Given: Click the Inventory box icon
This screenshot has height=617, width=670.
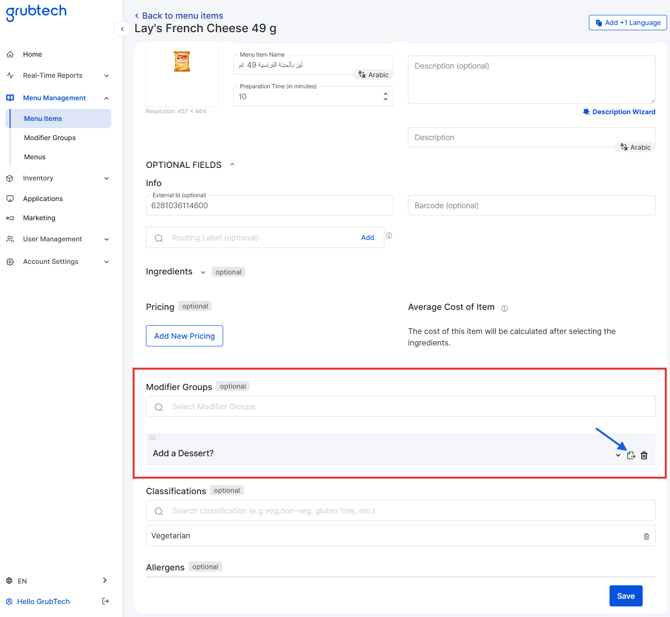Looking at the screenshot, I should (x=10, y=178).
